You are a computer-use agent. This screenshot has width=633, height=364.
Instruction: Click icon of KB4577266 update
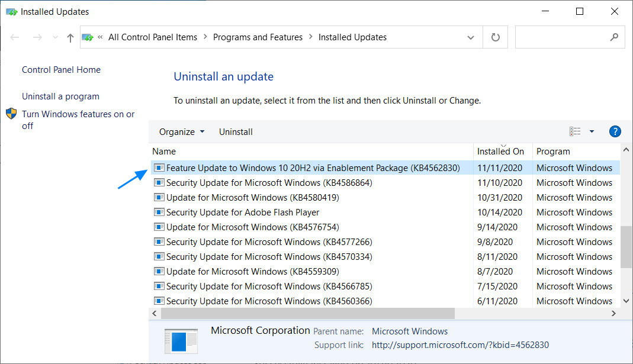(159, 242)
